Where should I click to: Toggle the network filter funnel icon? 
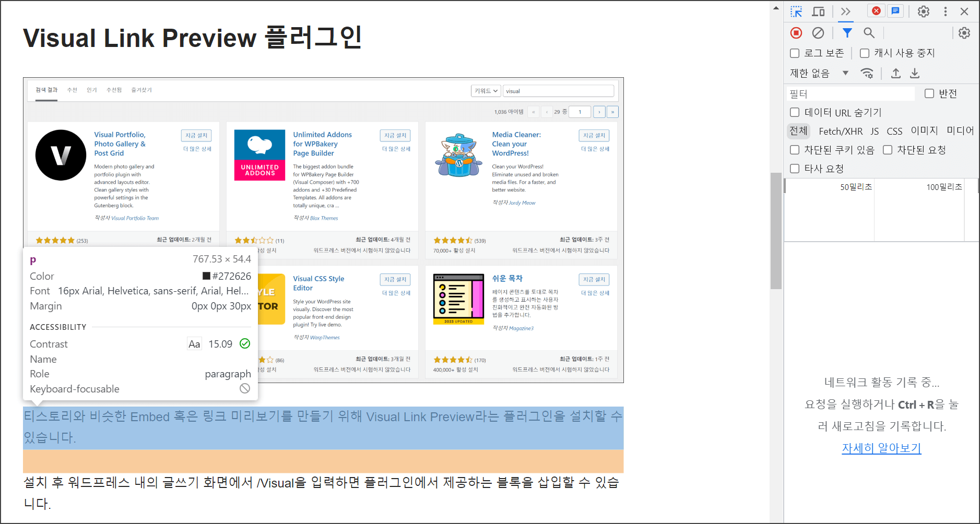(x=847, y=33)
